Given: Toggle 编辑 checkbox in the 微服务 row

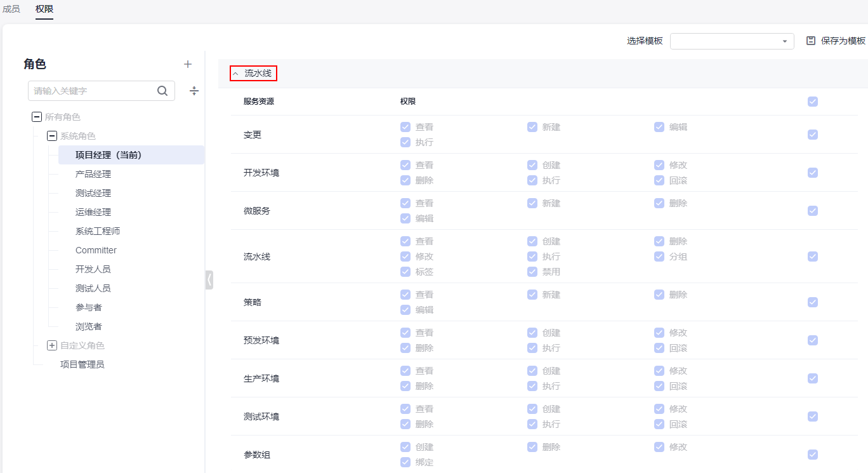Looking at the screenshot, I should (x=405, y=218).
